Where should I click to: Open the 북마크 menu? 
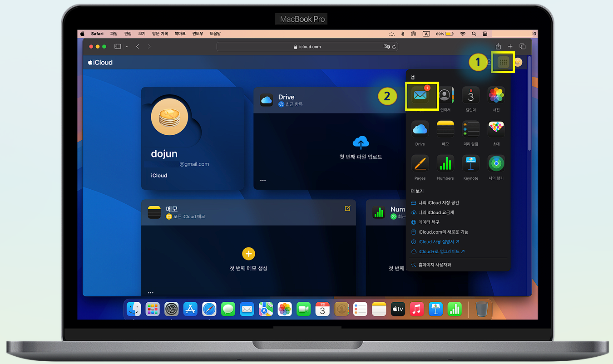(180, 34)
